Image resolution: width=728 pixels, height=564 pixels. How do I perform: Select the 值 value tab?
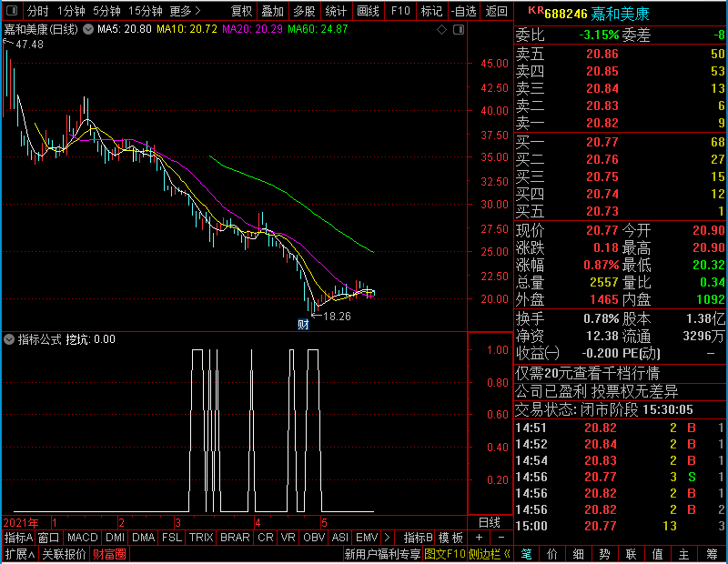pos(657,554)
